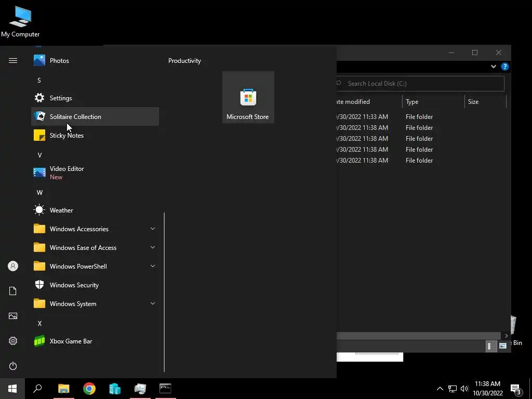Open volume icon in system tray

(x=464, y=389)
